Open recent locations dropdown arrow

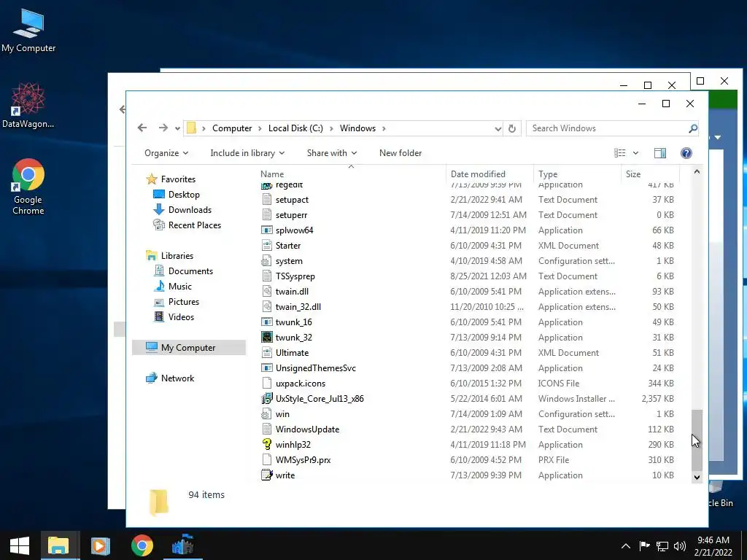(177, 128)
